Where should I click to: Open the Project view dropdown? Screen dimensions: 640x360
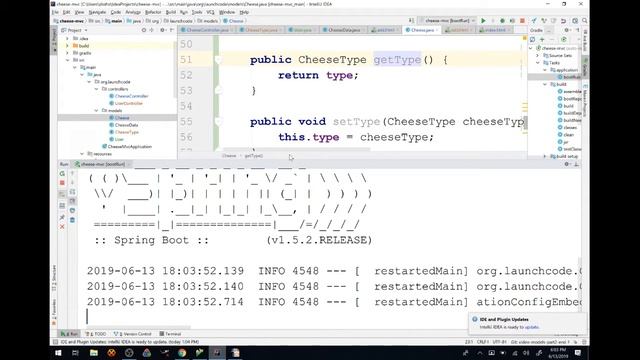tap(74, 30)
